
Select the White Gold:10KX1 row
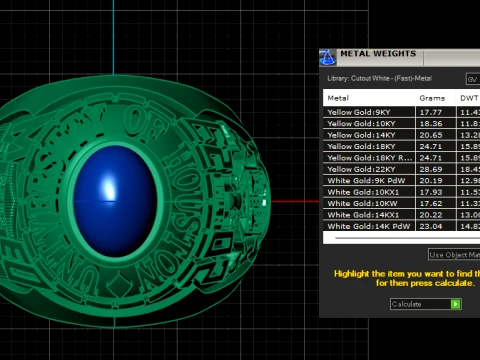(401, 192)
